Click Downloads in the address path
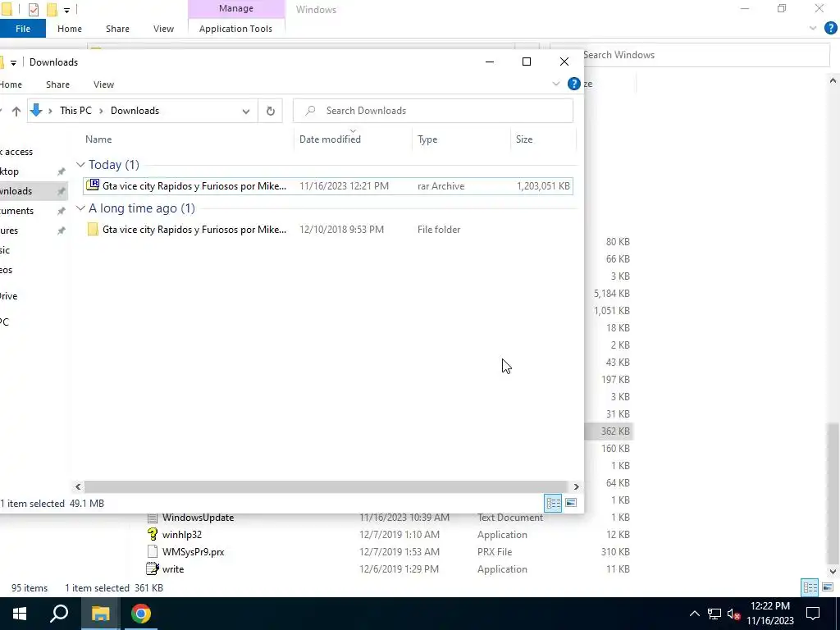This screenshot has width=840, height=630. tap(135, 111)
